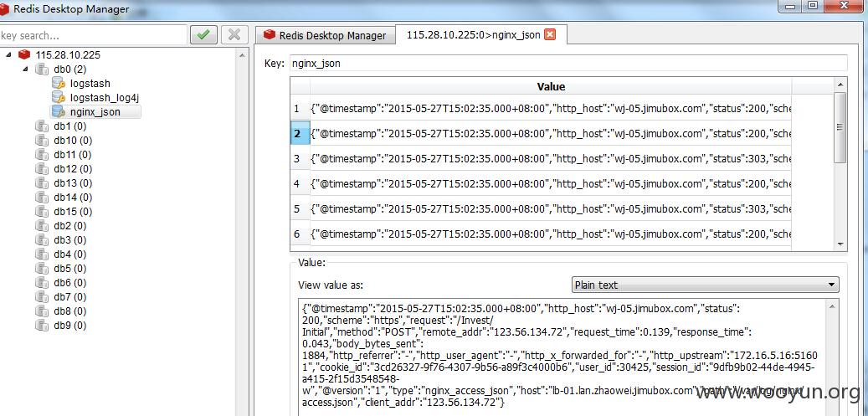Click the database icon next to db0 (2)
Image resolution: width=868 pixels, height=416 pixels.
point(42,69)
